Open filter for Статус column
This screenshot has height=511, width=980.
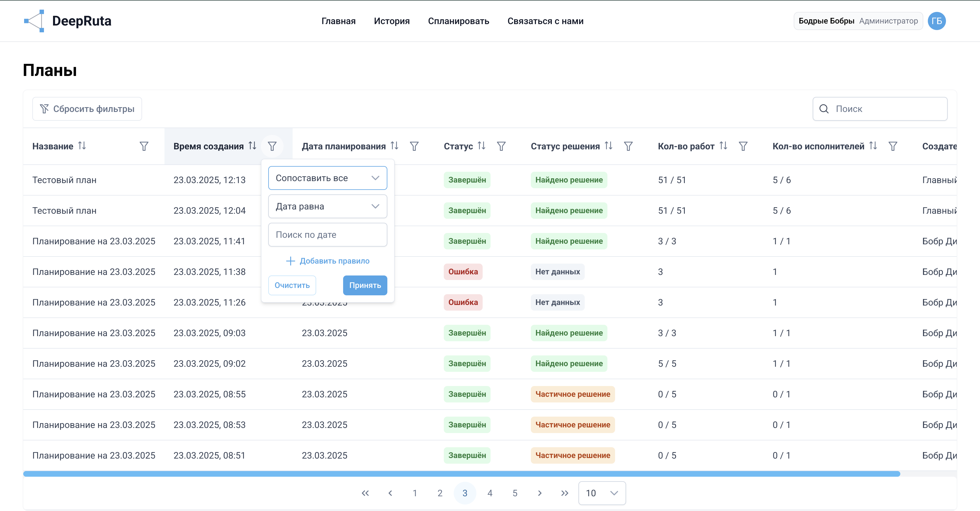coord(501,146)
